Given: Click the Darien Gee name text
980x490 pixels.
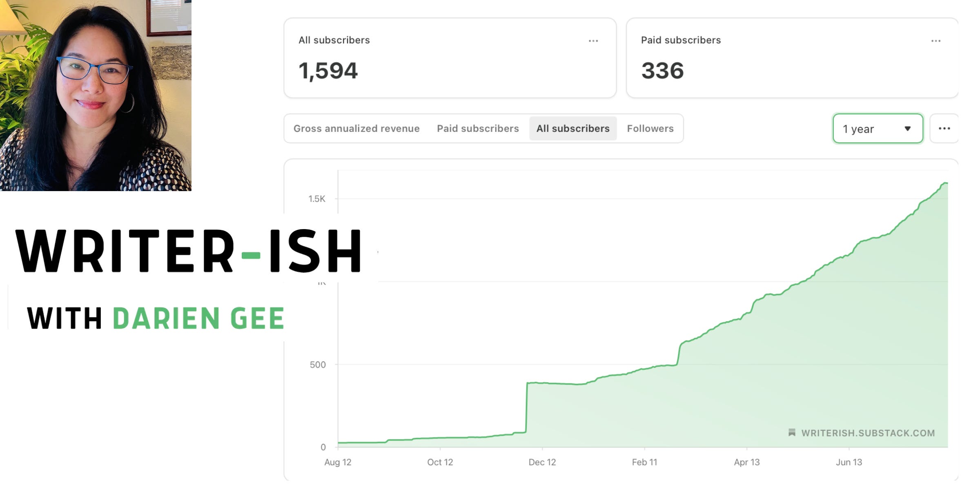Looking at the screenshot, I should pyautogui.click(x=198, y=318).
